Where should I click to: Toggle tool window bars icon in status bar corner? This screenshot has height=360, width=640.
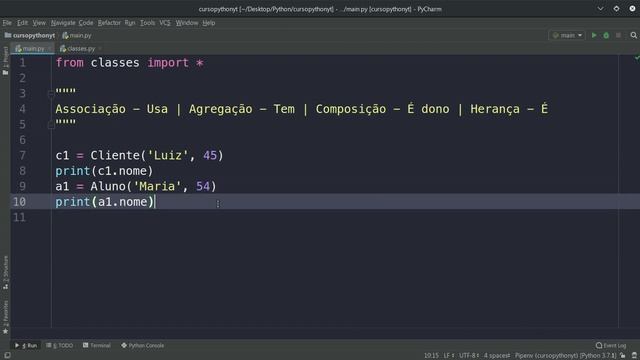[7, 356]
